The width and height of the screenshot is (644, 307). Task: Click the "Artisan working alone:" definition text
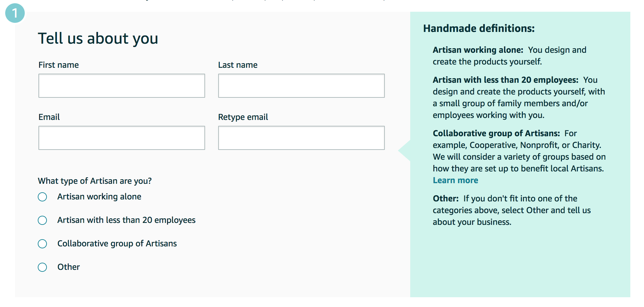coord(510,55)
